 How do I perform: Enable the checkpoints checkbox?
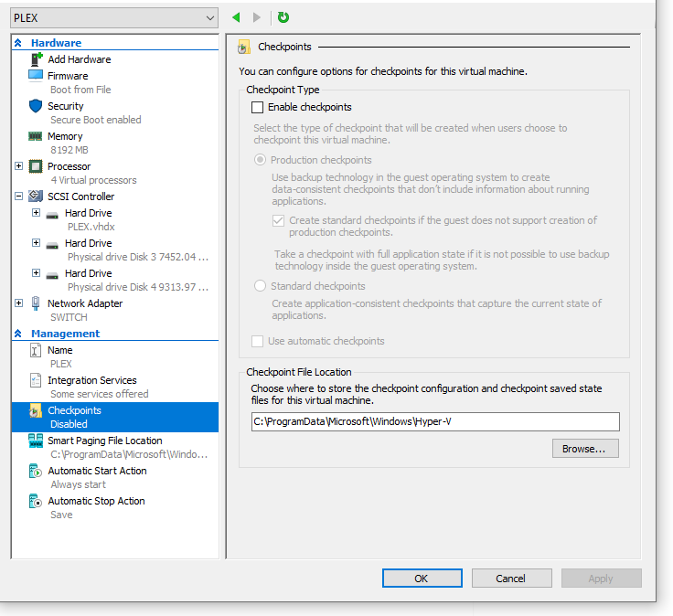258,108
